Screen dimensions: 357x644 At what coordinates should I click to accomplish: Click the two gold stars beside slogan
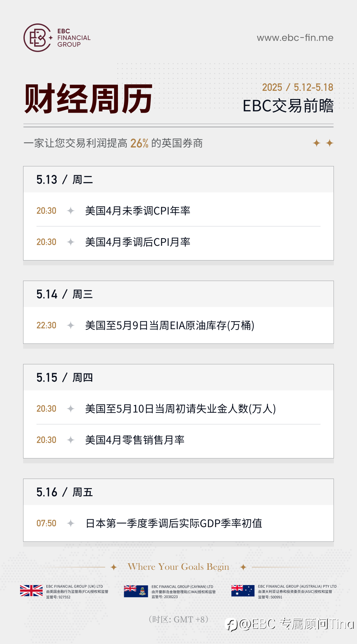point(323,143)
